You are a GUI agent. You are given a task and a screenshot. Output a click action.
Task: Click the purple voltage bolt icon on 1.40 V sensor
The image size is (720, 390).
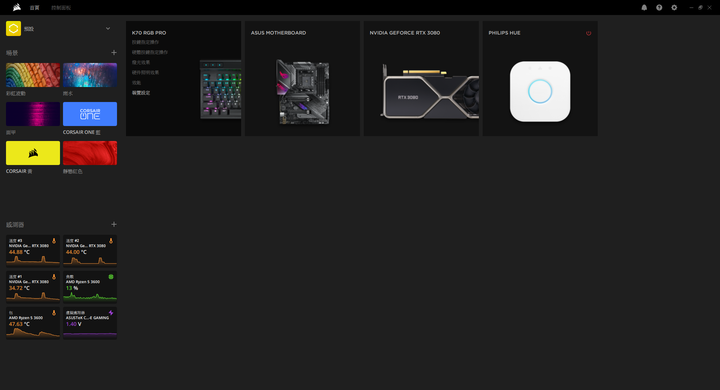111,312
